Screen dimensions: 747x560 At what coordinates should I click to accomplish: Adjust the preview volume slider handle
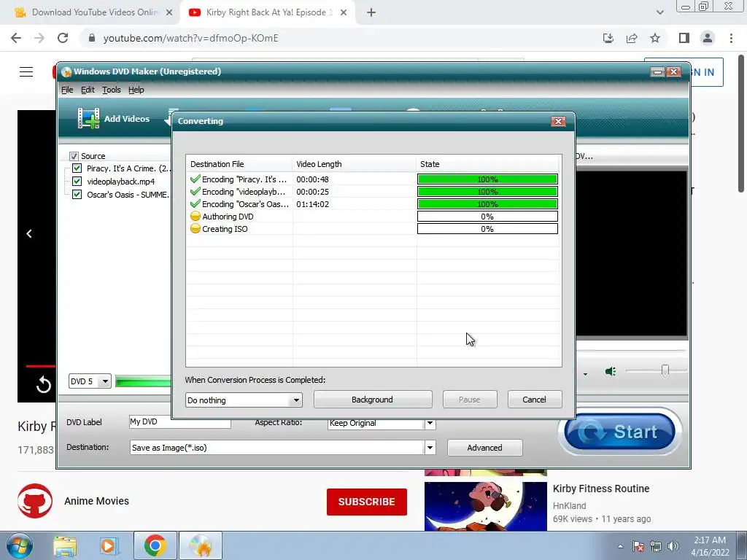[x=665, y=370]
